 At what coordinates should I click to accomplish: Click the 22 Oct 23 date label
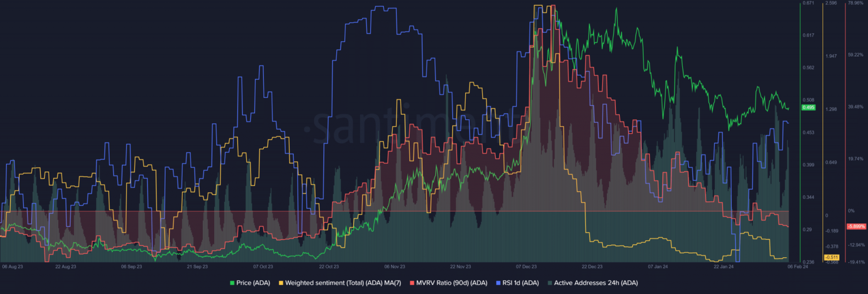pos(328,266)
